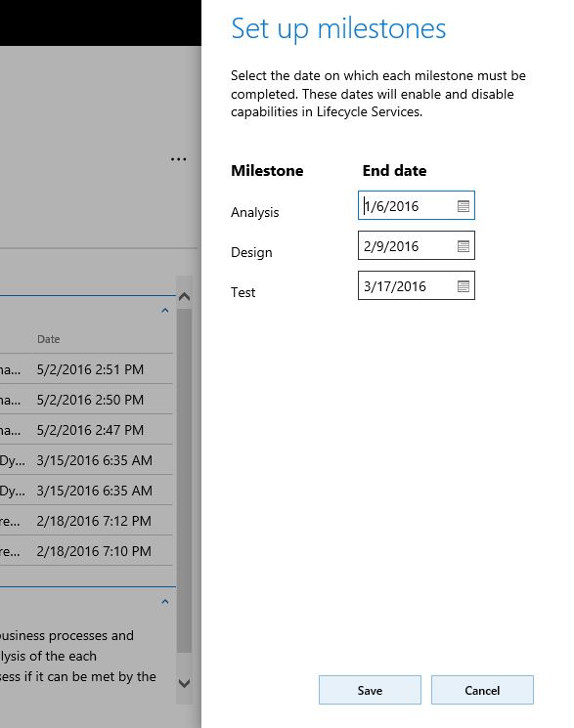This screenshot has height=728, width=574.
Task: Save the milestone dates
Action: pyautogui.click(x=370, y=690)
